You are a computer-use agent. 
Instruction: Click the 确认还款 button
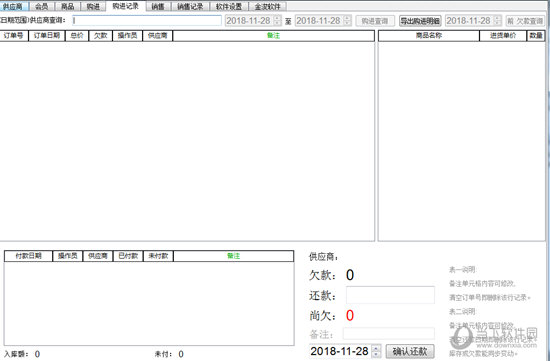click(410, 351)
